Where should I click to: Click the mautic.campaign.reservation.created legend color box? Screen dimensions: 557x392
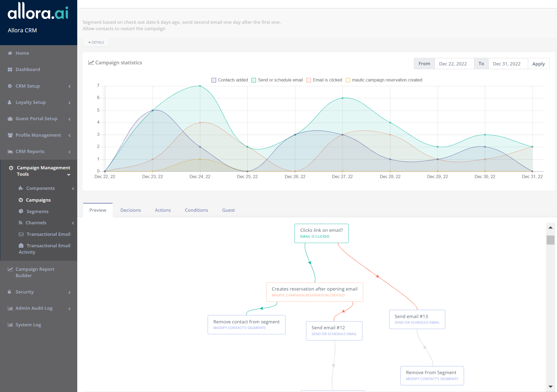[348, 80]
